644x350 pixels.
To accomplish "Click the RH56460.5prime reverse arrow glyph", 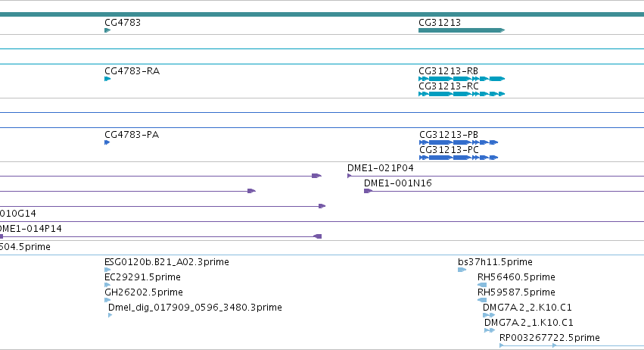I will (482, 285).
